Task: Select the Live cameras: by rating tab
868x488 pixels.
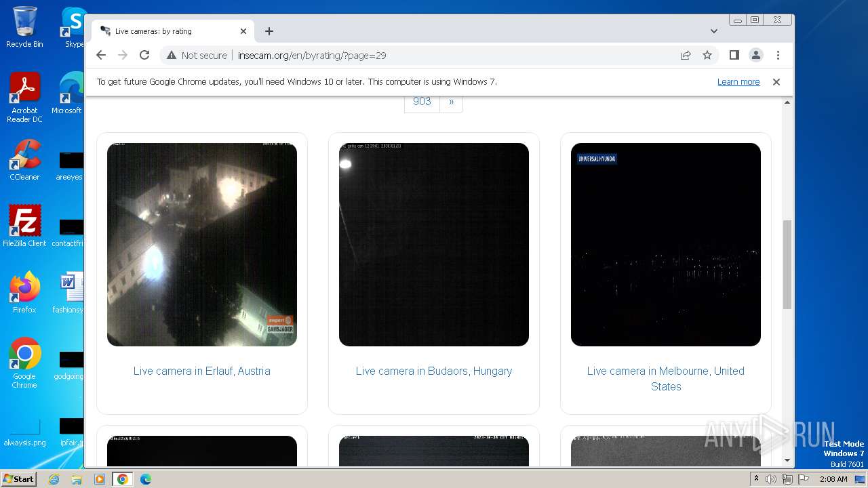Action: pos(173,31)
